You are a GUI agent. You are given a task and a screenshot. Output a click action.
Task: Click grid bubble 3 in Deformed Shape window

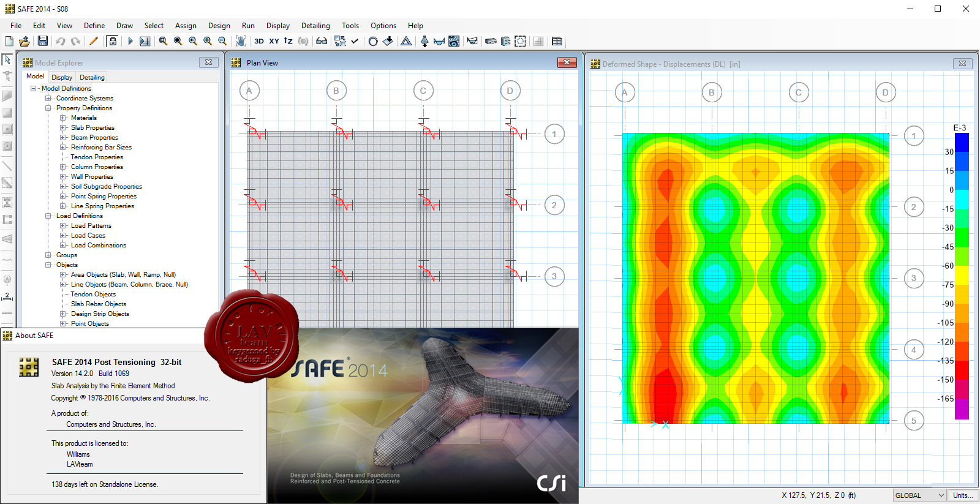(x=914, y=278)
